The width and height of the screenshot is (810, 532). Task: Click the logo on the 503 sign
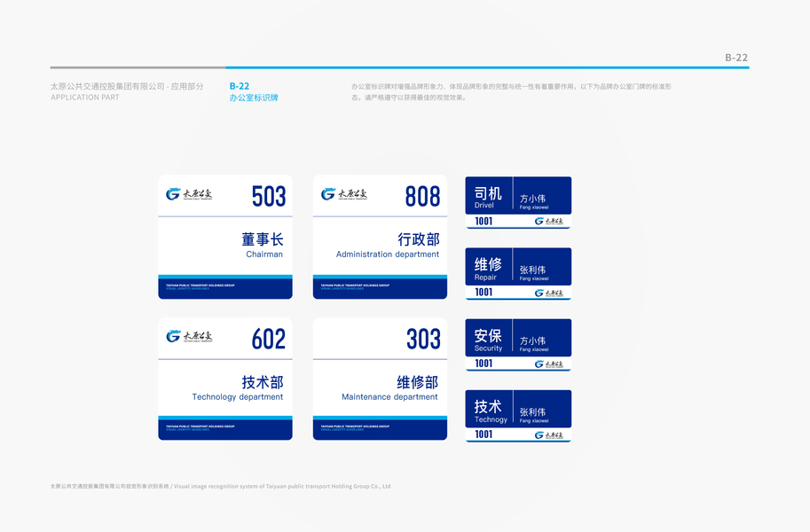189,194
